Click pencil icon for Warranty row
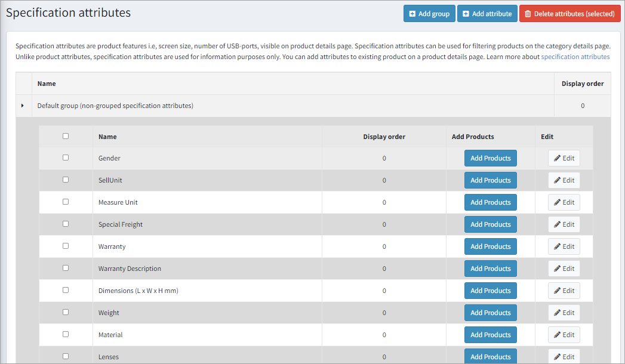Viewport: 625px width, 364px height. point(557,246)
